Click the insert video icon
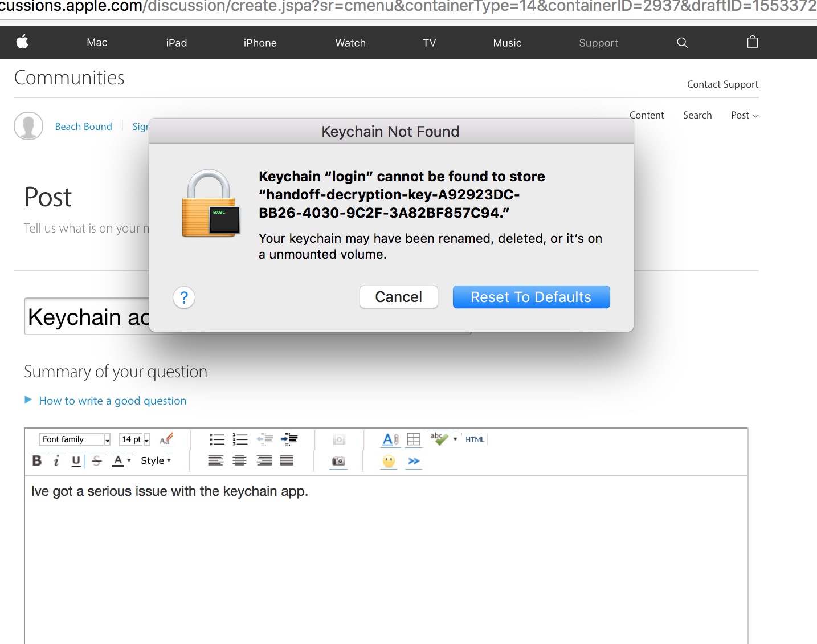 tap(339, 439)
